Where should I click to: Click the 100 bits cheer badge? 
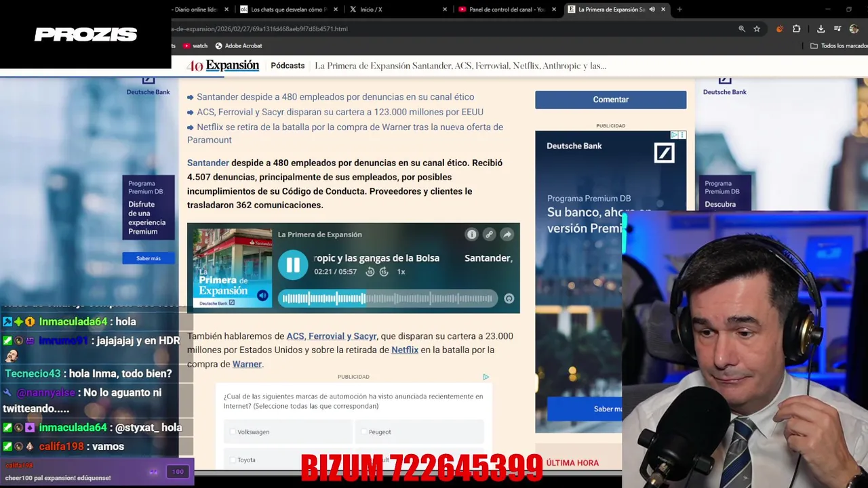(178, 472)
